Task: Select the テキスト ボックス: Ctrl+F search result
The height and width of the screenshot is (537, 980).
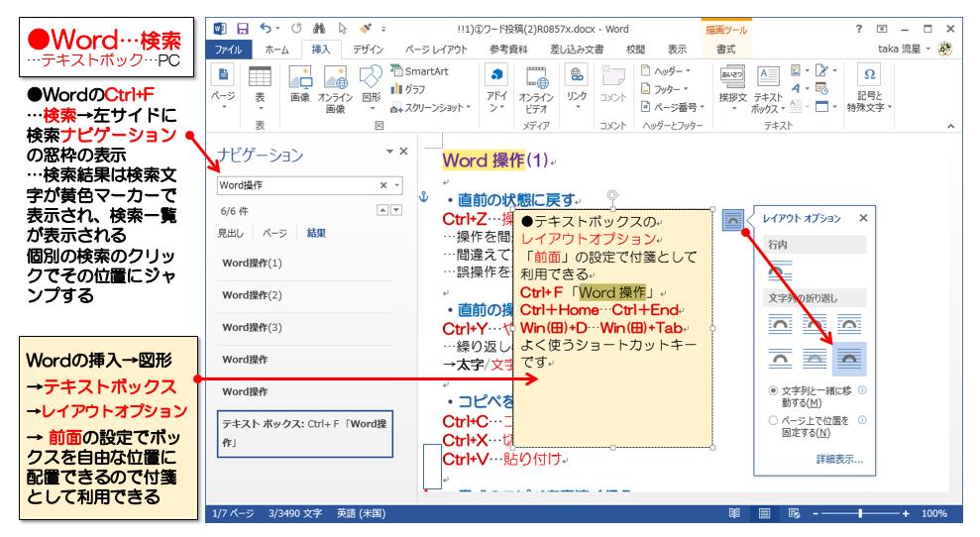Action: [305, 434]
